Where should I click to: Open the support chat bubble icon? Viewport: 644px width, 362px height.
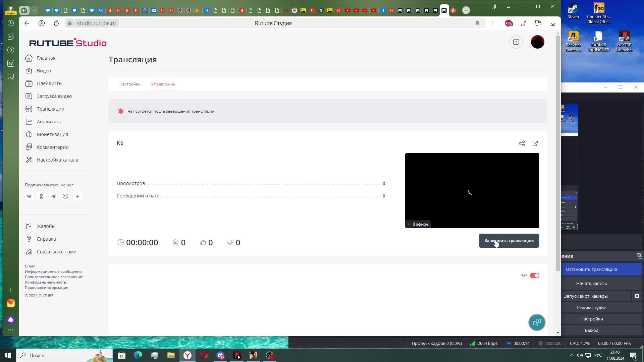[537, 322]
